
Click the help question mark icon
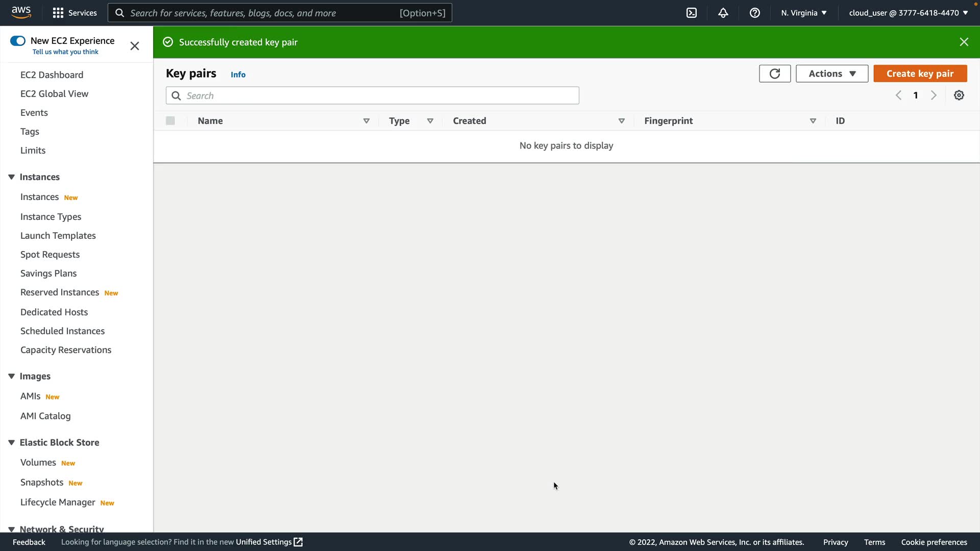[755, 13]
